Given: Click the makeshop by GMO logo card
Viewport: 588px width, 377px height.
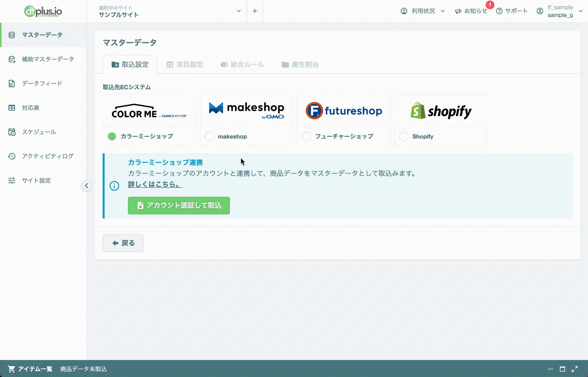Looking at the screenshot, I should pyautogui.click(x=247, y=111).
